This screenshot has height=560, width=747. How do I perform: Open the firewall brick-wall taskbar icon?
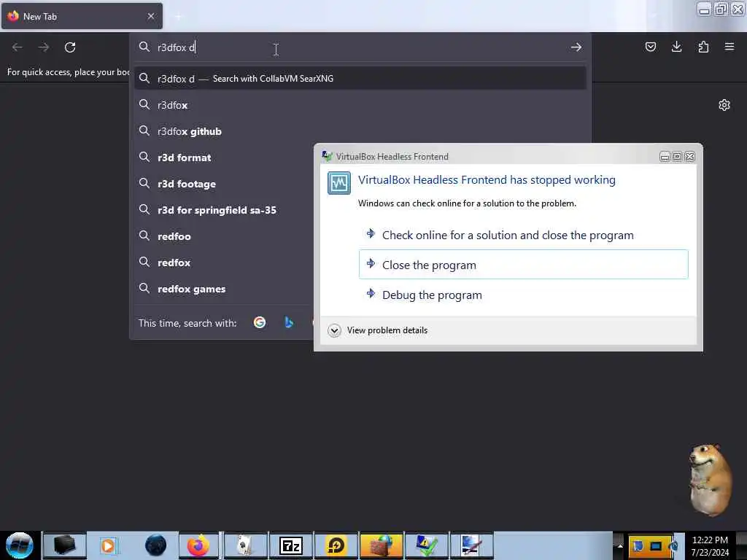pyautogui.click(x=382, y=545)
